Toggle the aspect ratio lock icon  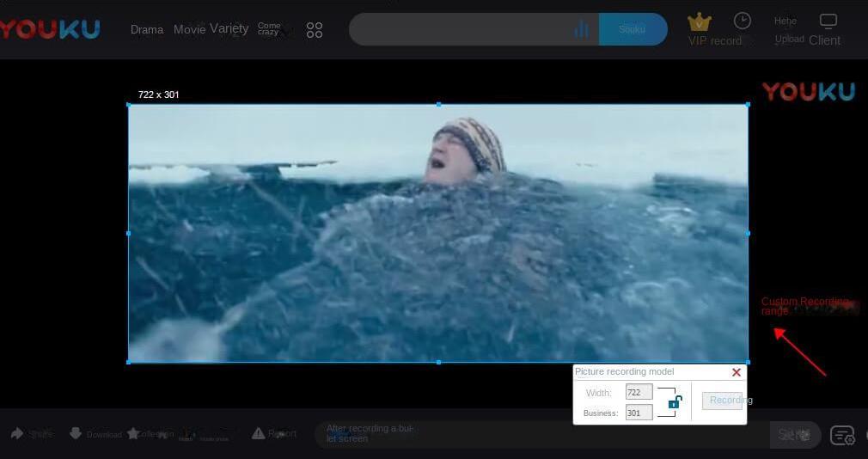pos(675,402)
